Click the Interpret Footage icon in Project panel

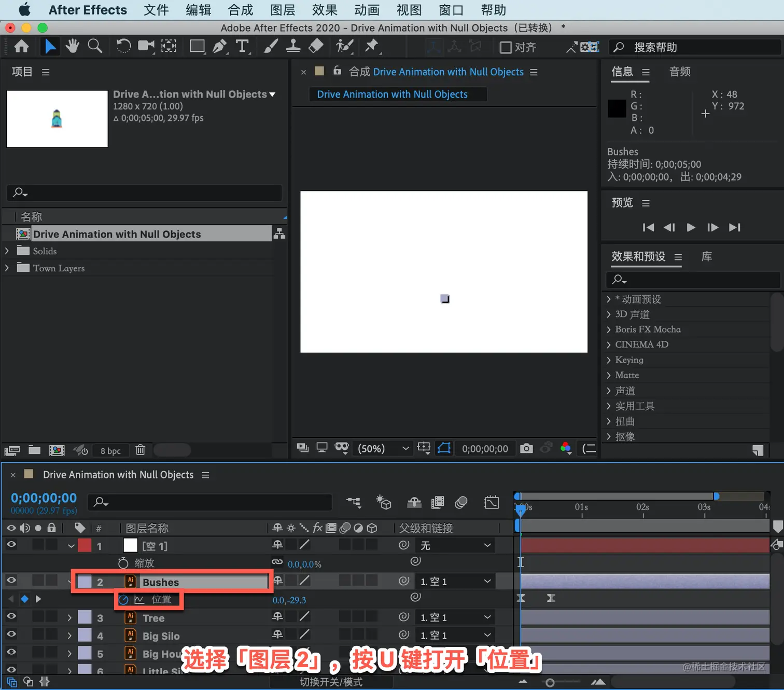pyautogui.click(x=12, y=450)
